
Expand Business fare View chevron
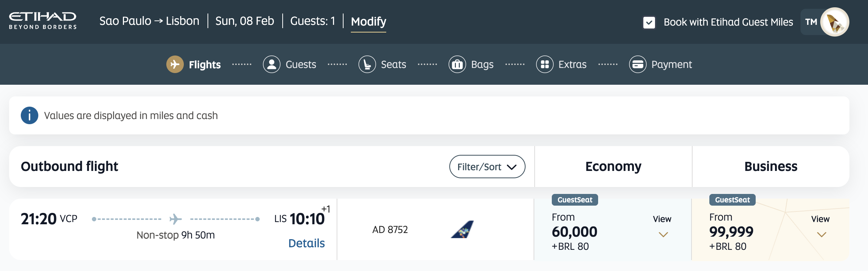pos(821,234)
